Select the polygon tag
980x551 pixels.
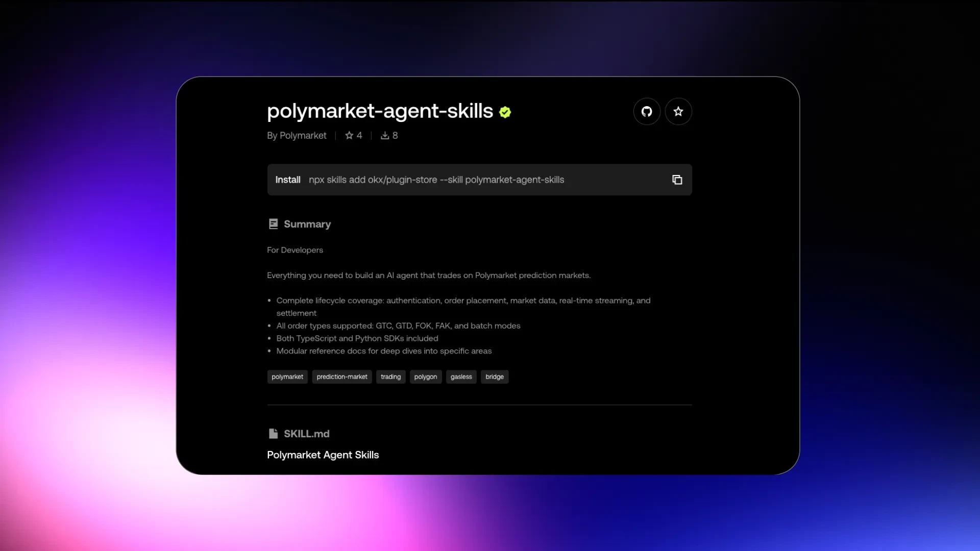coord(426,377)
